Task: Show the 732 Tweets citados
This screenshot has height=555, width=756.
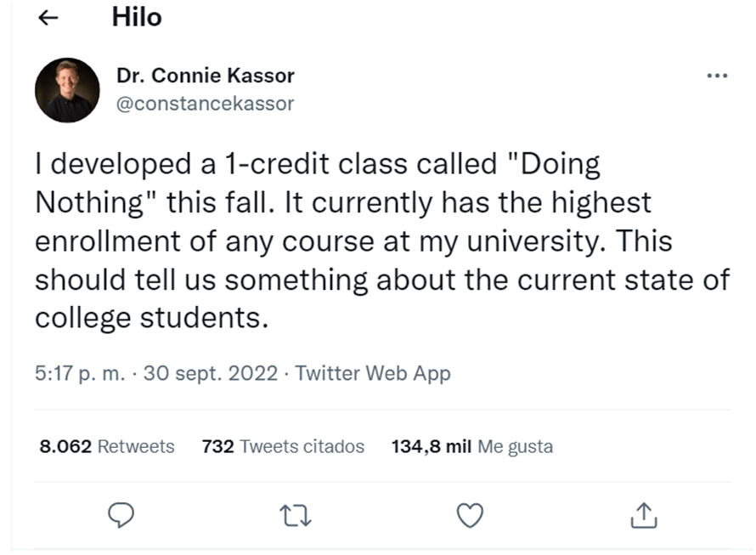Action: [283, 446]
